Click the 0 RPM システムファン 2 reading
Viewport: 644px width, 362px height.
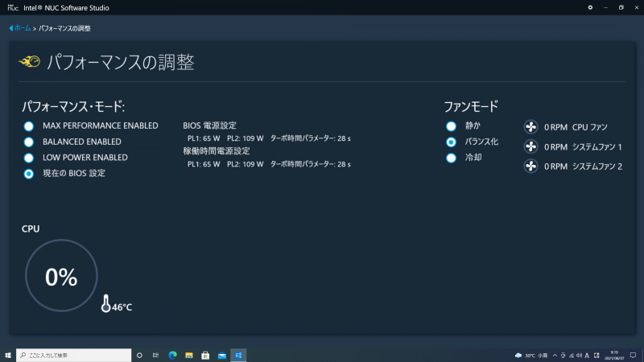pyautogui.click(x=583, y=167)
